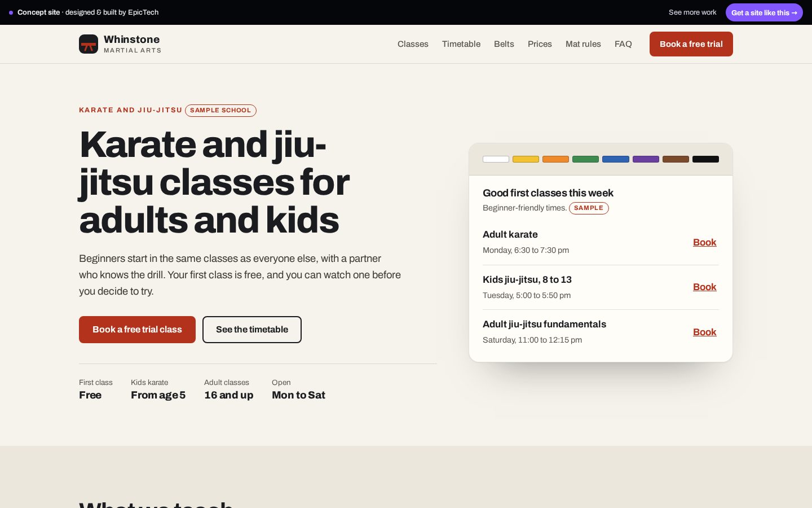The width and height of the screenshot is (812, 508).
Task: Click the black belt swatch
Action: coord(705,159)
